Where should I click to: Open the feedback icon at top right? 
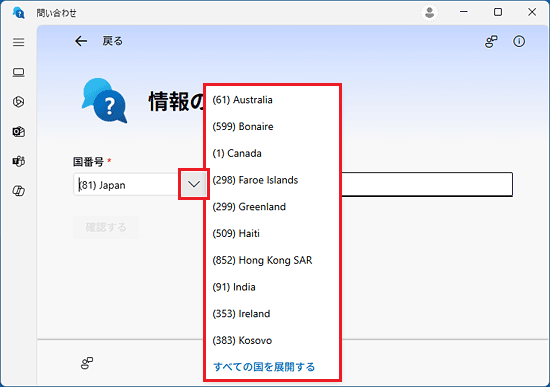(491, 41)
